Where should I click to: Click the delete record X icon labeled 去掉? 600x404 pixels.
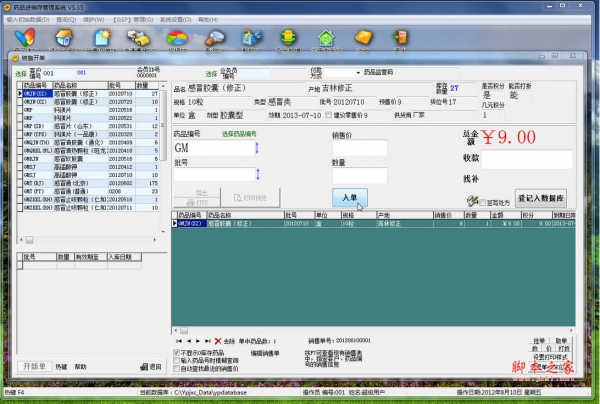tap(216, 341)
